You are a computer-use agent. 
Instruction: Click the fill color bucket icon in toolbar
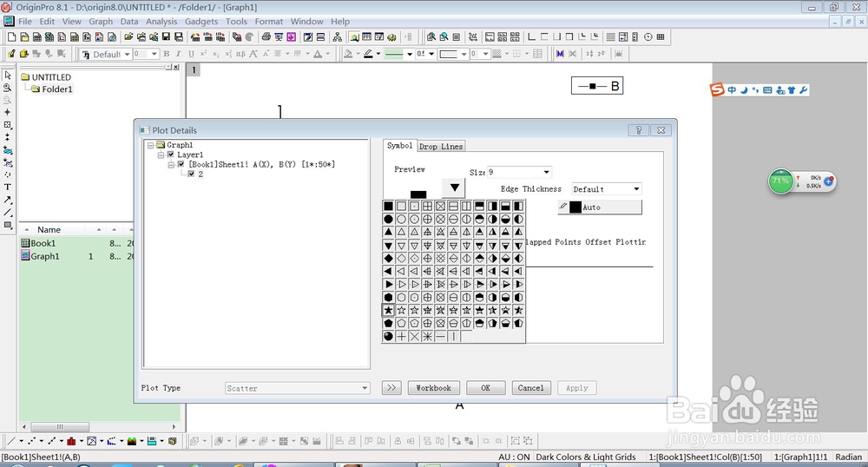pos(348,54)
